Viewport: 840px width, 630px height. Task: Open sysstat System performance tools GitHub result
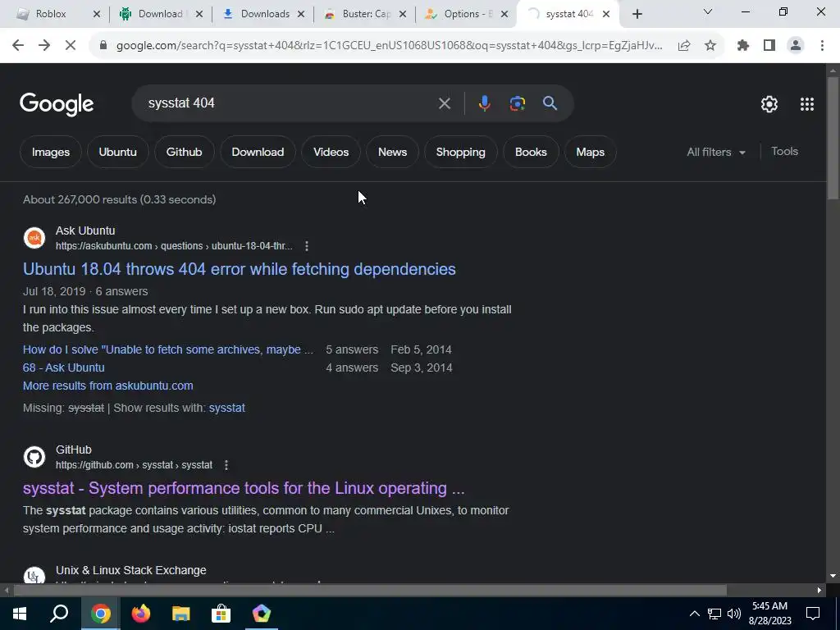pos(244,488)
